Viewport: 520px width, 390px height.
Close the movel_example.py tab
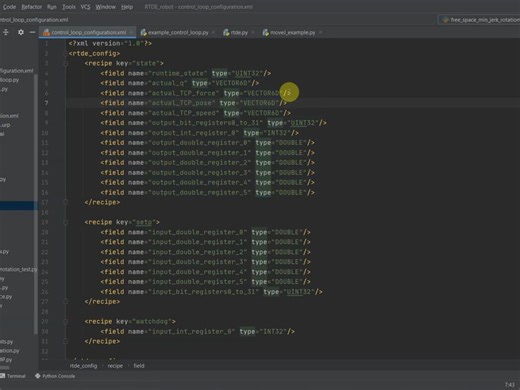click(x=320, y=32)
